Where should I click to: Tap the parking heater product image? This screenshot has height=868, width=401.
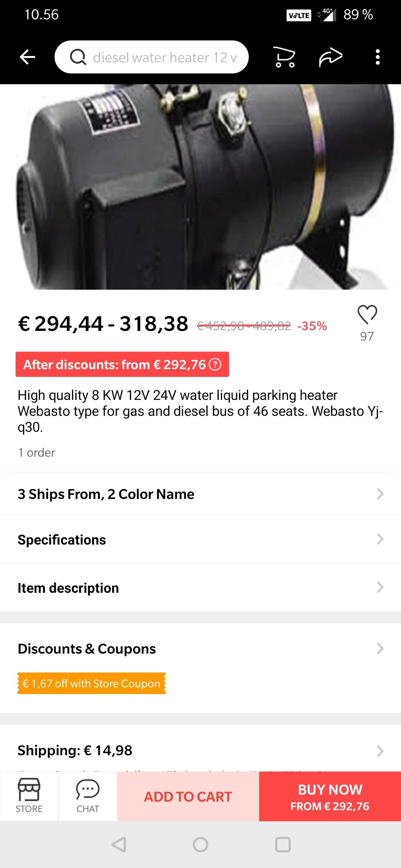click(x=200, y=187)
